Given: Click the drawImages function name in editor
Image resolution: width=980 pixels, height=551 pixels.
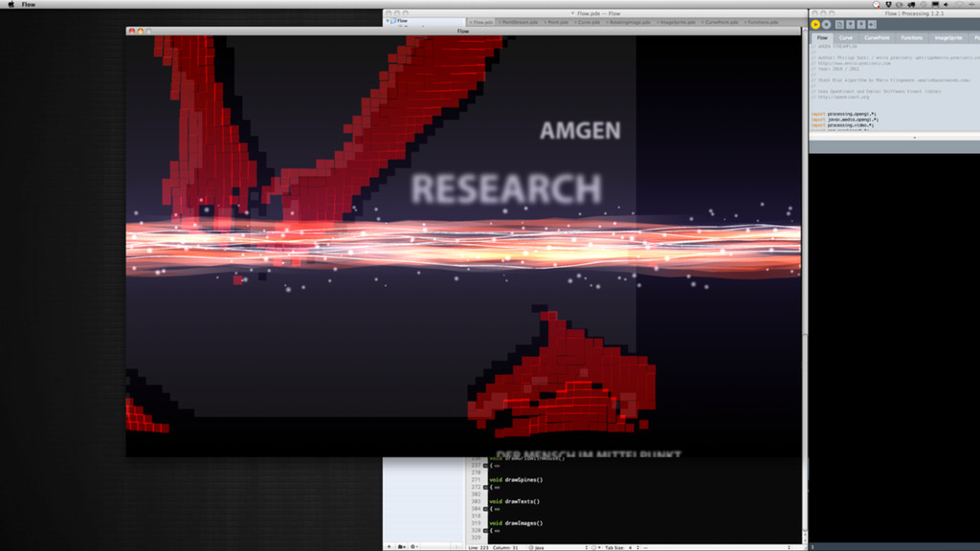Looking at the screenshot, I should click(523, 523).
